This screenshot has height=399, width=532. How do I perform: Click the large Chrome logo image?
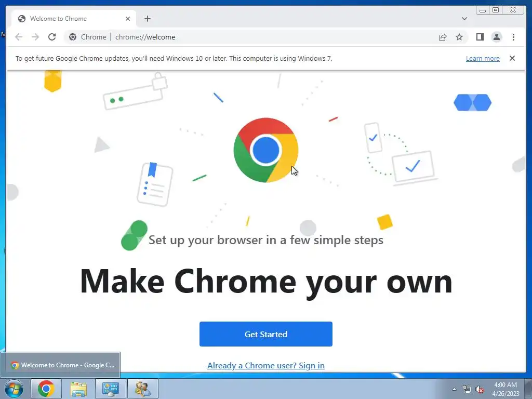coord(265,150)
